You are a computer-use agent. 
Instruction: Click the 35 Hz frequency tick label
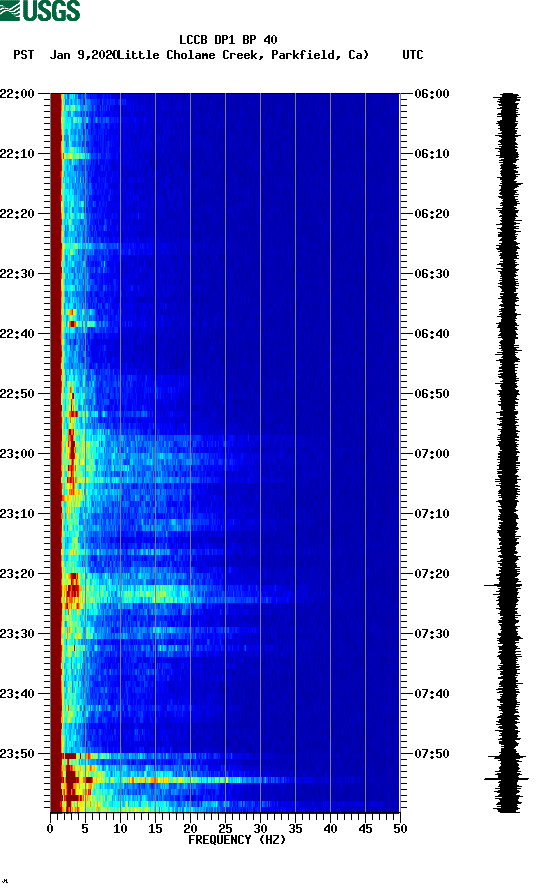295,829
